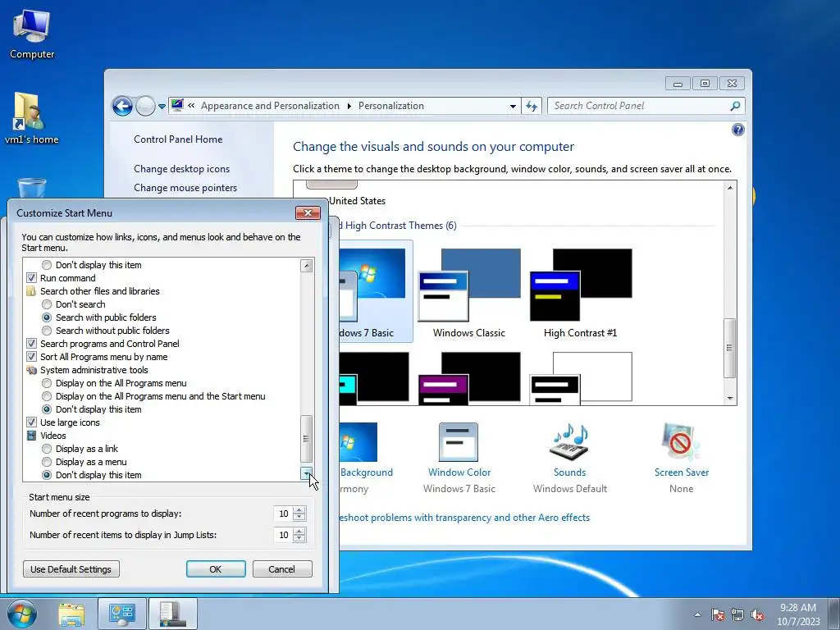Click options list scroll up arrow
The image size is (840, 630).
[307, 265]
